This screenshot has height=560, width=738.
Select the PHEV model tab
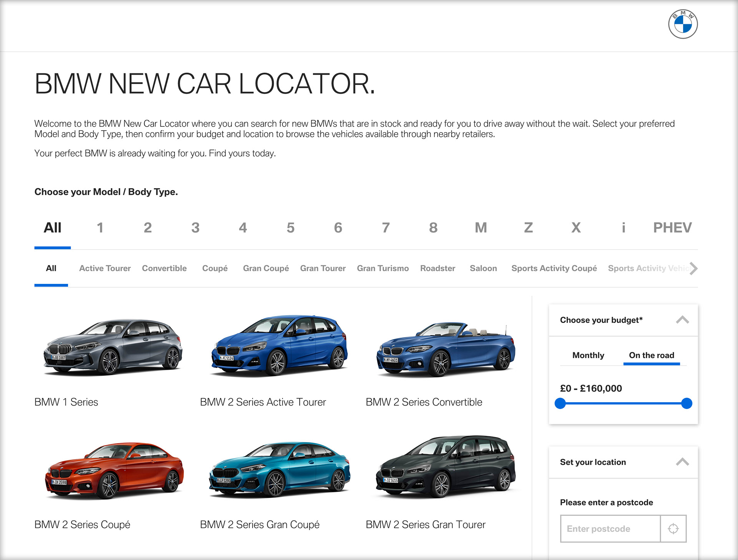click(672, 228)
